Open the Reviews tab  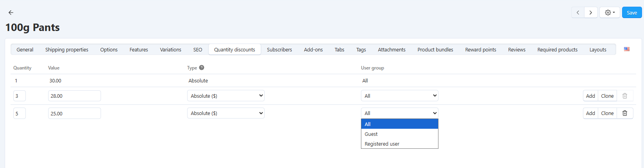tap(517, 49)
